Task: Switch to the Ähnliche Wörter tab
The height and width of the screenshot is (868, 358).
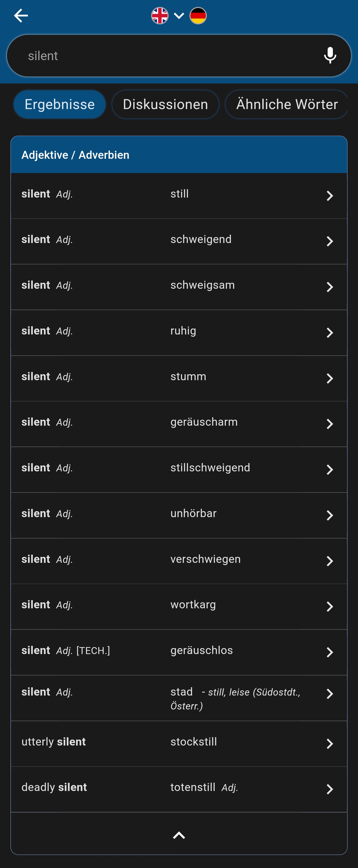Action: point(286,104)
